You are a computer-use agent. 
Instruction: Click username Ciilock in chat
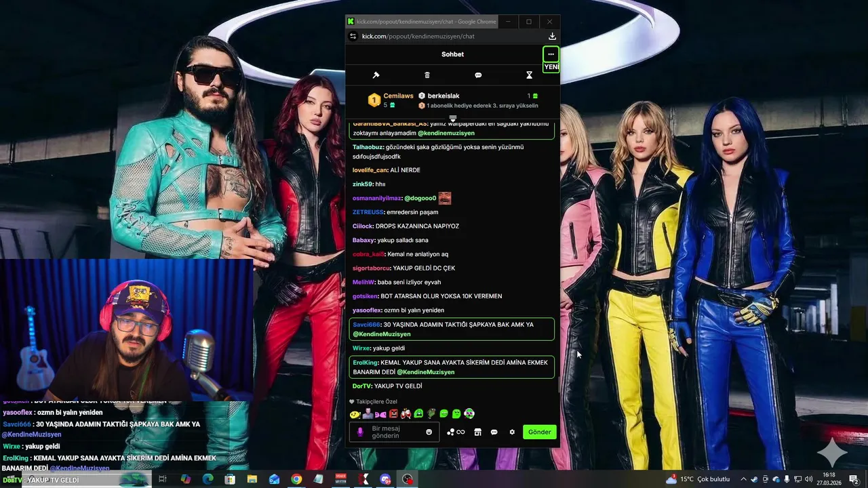pyautogui.click(x=363, y=226)
